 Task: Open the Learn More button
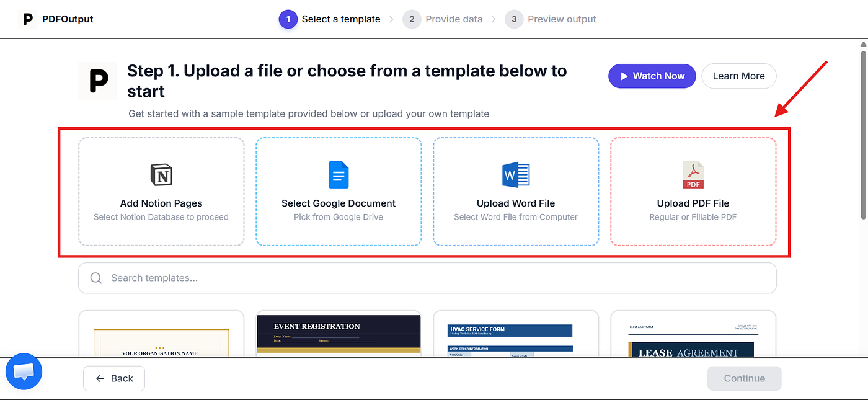pos(738,76)
